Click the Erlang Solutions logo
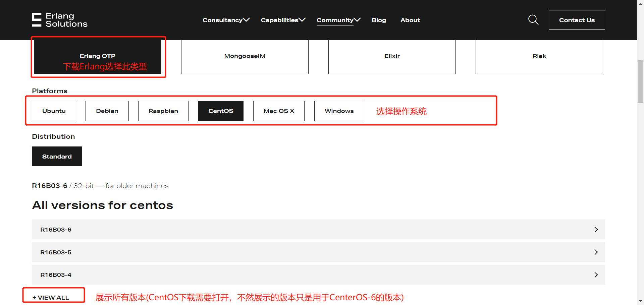The image size is (644, 305). 59,20
